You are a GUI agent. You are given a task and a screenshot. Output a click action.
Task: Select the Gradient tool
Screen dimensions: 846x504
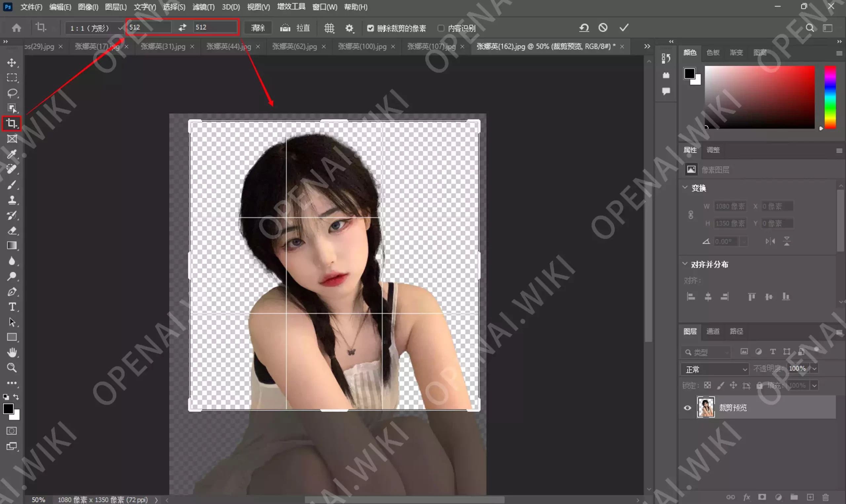[12, 246]
